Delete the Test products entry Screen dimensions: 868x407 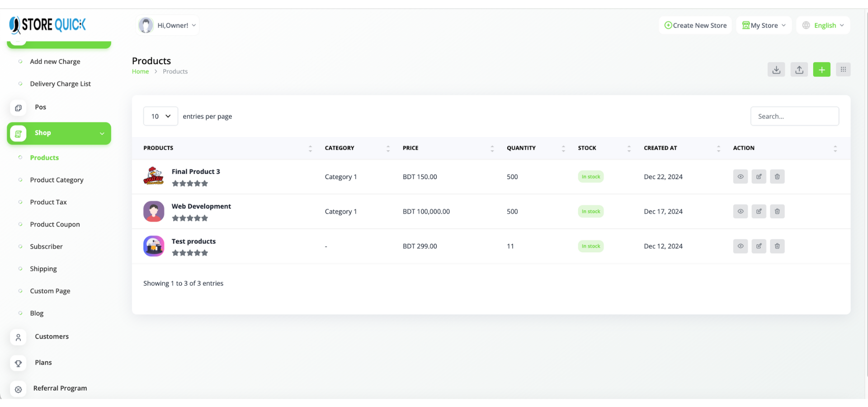777,246
